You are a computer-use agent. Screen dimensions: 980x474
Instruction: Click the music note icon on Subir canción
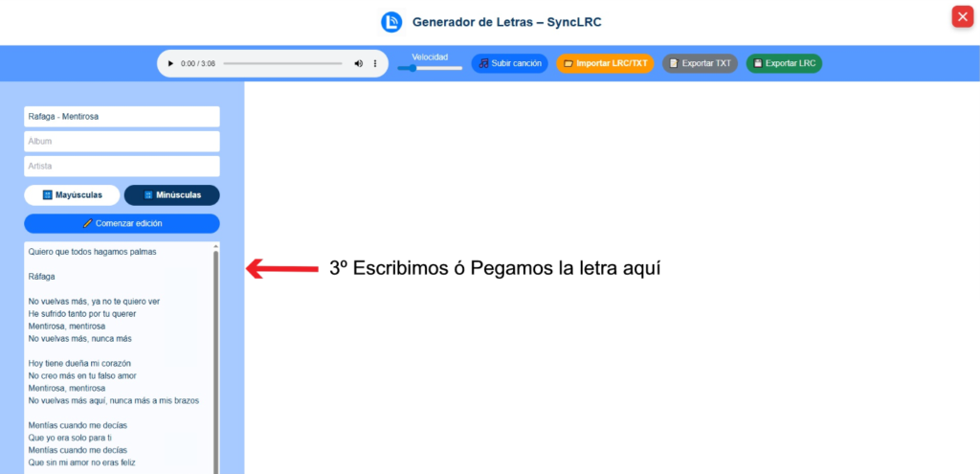click(484, 63)
